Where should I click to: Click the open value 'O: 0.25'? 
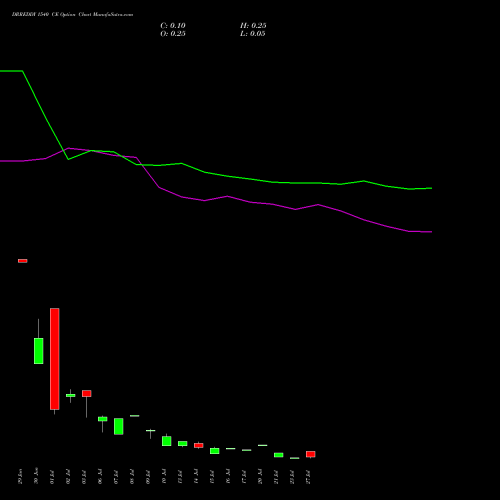[x=173, y=34]
